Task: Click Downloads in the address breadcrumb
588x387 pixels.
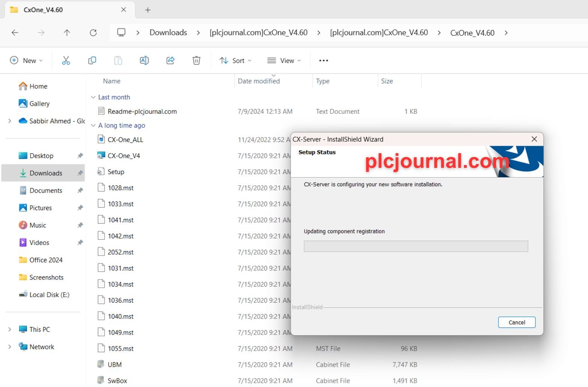Action: (x=168, y=33)
